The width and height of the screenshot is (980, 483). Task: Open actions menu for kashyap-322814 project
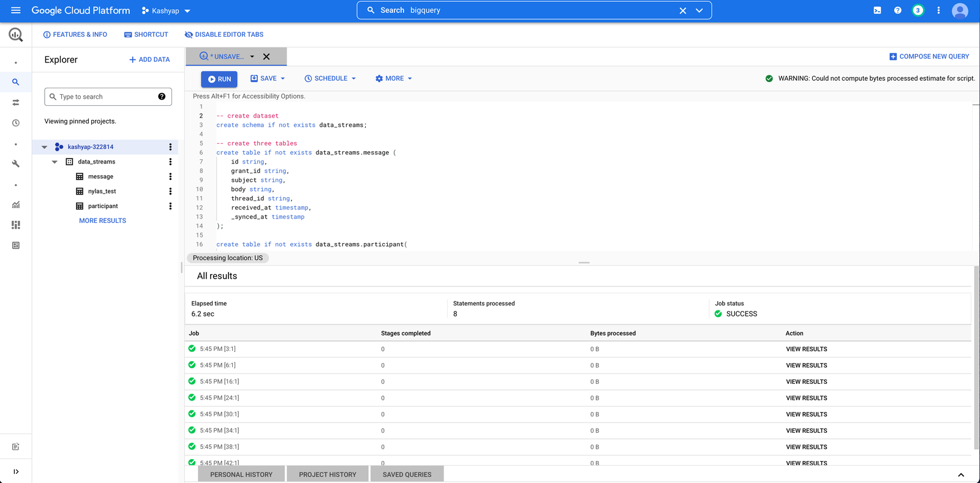coord(170,147)
